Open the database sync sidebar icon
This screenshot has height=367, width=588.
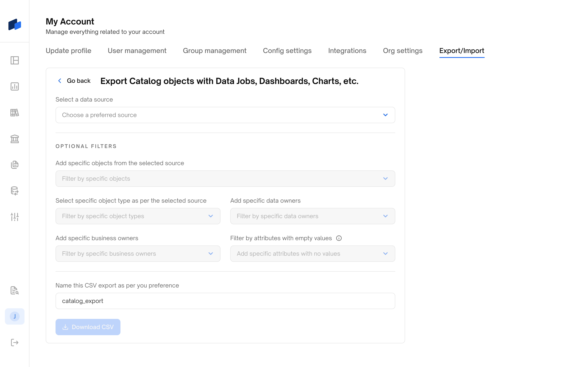tap(14, 191)
